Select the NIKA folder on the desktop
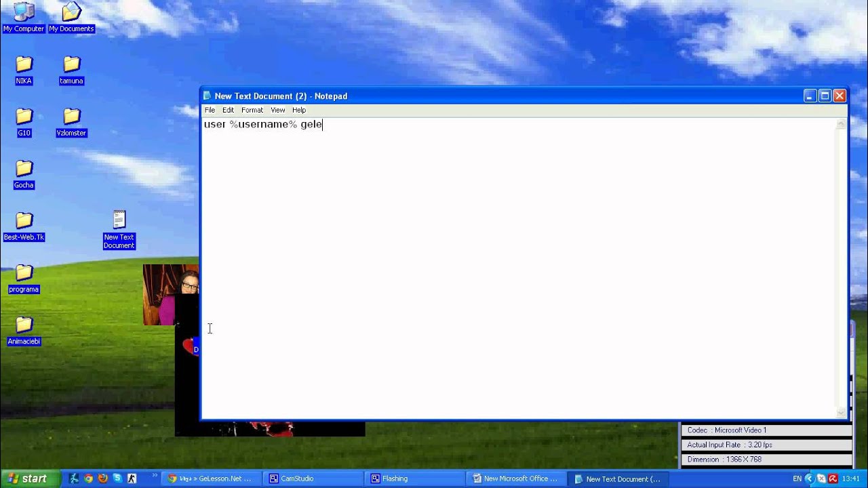 click(x=24, y=70)
